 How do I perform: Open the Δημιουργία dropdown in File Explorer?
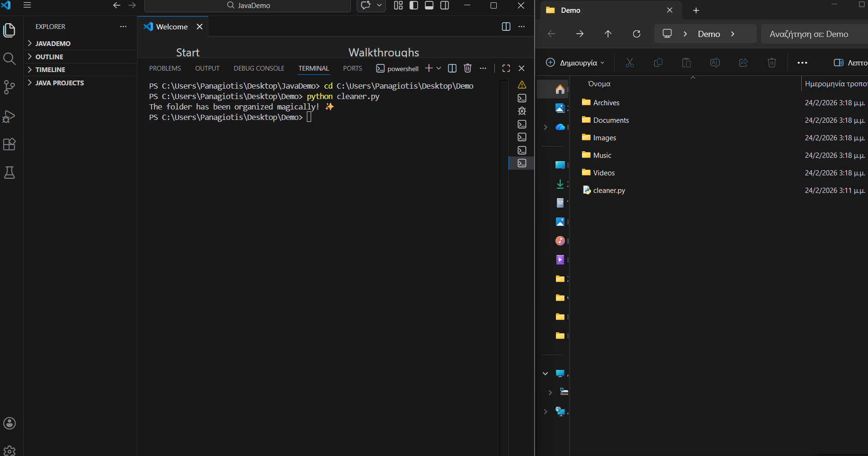click(x=575, y=63)
